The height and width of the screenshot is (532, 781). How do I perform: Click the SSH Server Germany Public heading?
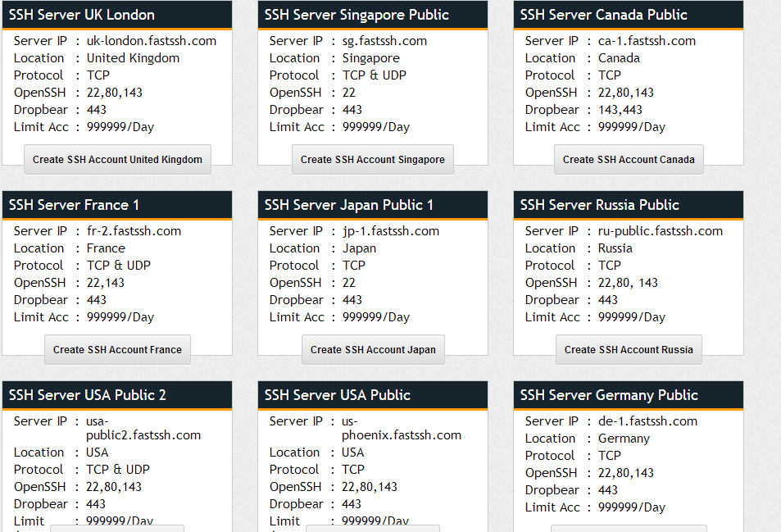pyautogui.click(x=609, y=395)
